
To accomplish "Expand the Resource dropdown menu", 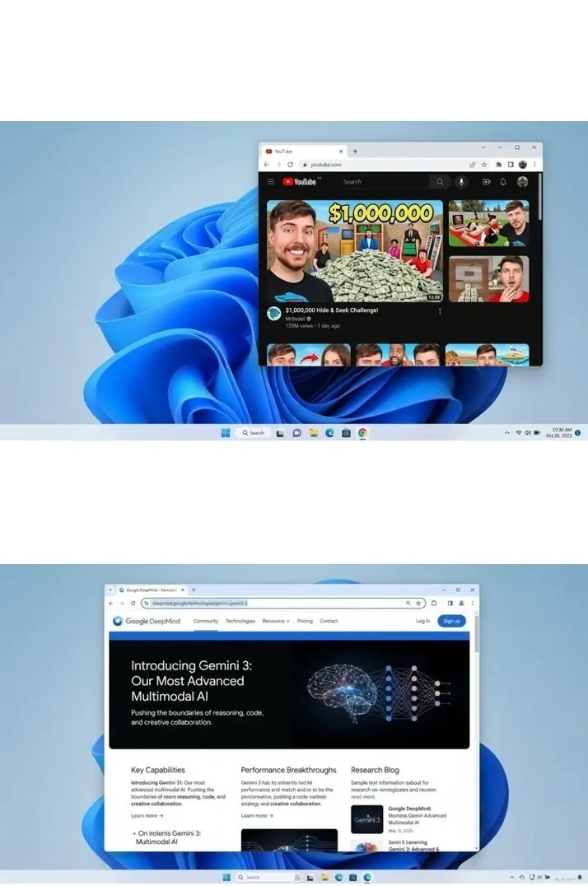I will coord(276,621).
